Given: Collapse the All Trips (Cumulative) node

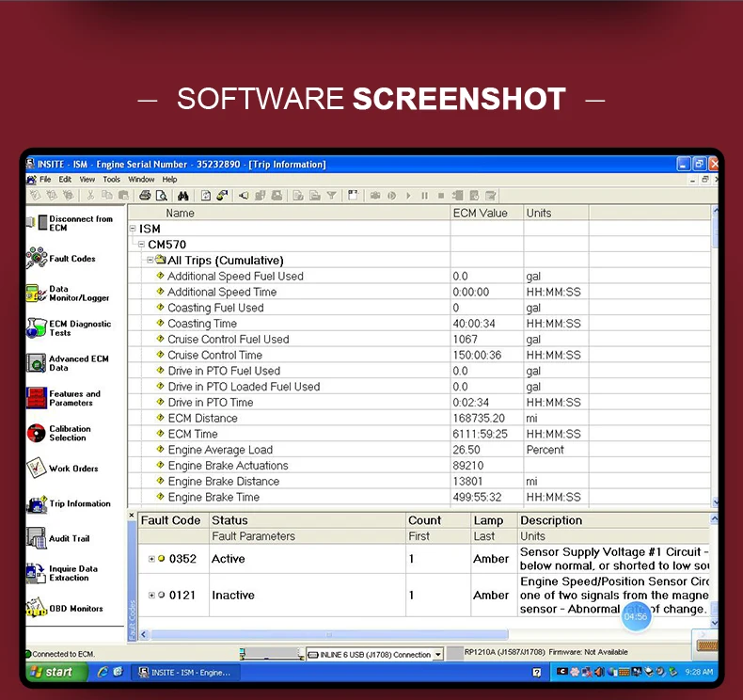Looking at the screenshot, I should (x=150, y=260).
